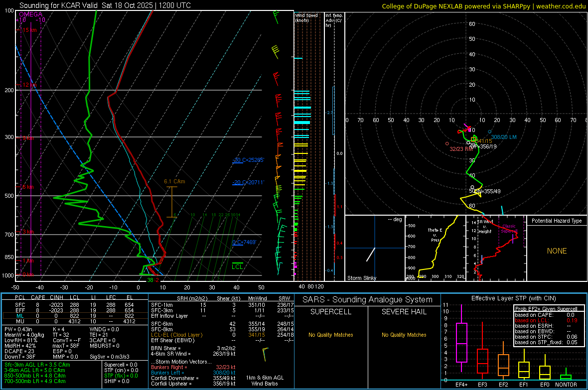Click the EF4+ axis label
Image resolution: width=588 pixels, height=390 pixels.
tap(461, 385)
